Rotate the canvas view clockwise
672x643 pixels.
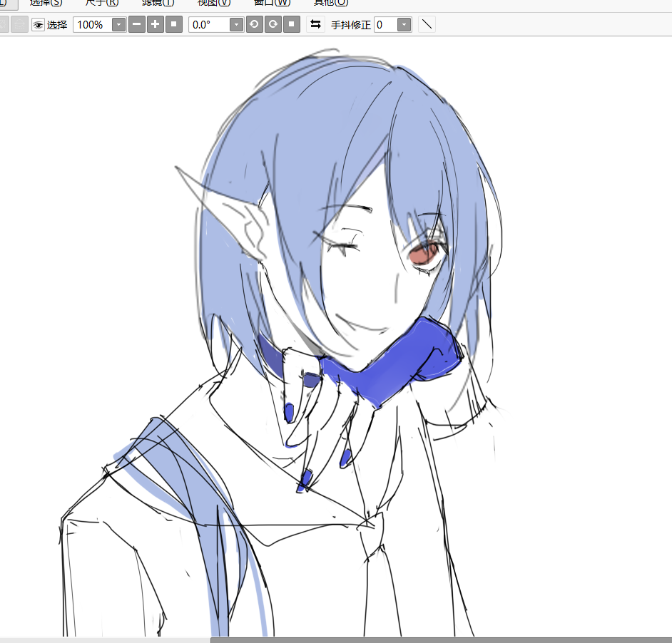click(x=273, y=25)
